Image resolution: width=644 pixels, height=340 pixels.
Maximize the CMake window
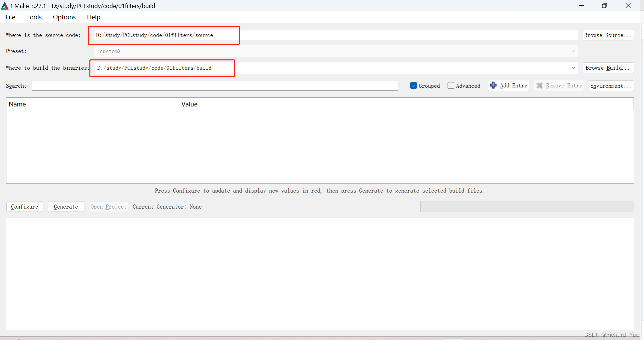pyautogui.click(x=604, y=6)
